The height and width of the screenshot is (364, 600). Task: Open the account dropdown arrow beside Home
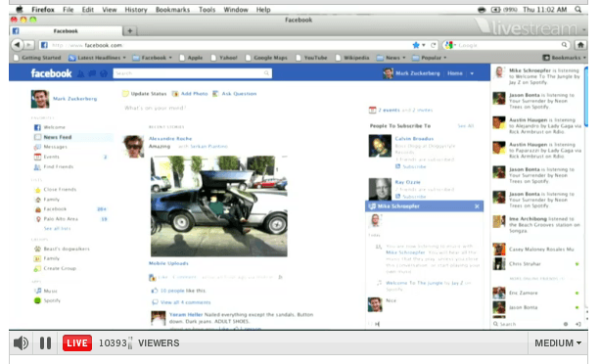472,73
